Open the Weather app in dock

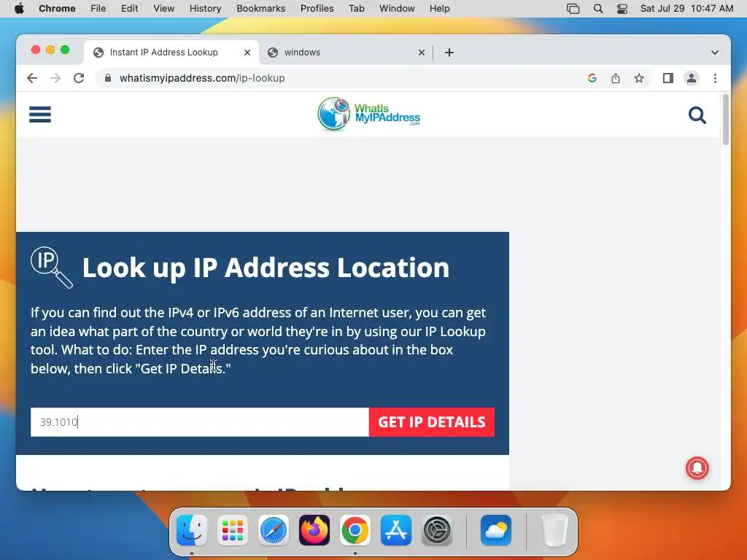[496, 530]
